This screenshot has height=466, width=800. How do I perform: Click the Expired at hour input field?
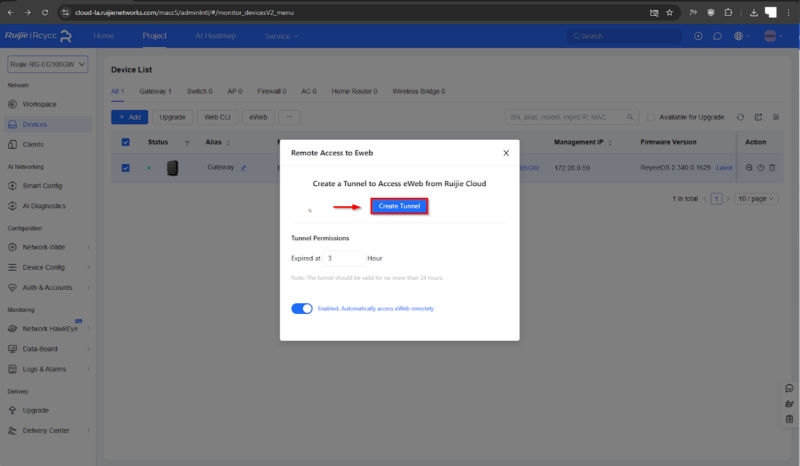coord(344,258)
